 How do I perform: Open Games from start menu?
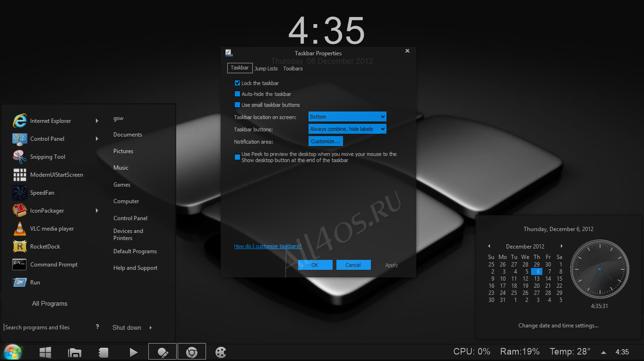click(x=122, y=185)
